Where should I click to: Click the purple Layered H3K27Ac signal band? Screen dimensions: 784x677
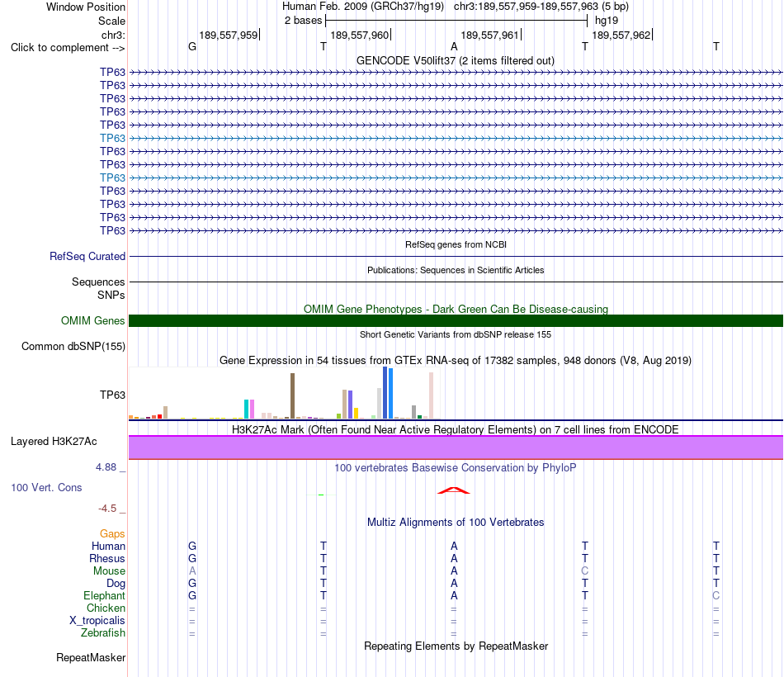pos(456,447)
